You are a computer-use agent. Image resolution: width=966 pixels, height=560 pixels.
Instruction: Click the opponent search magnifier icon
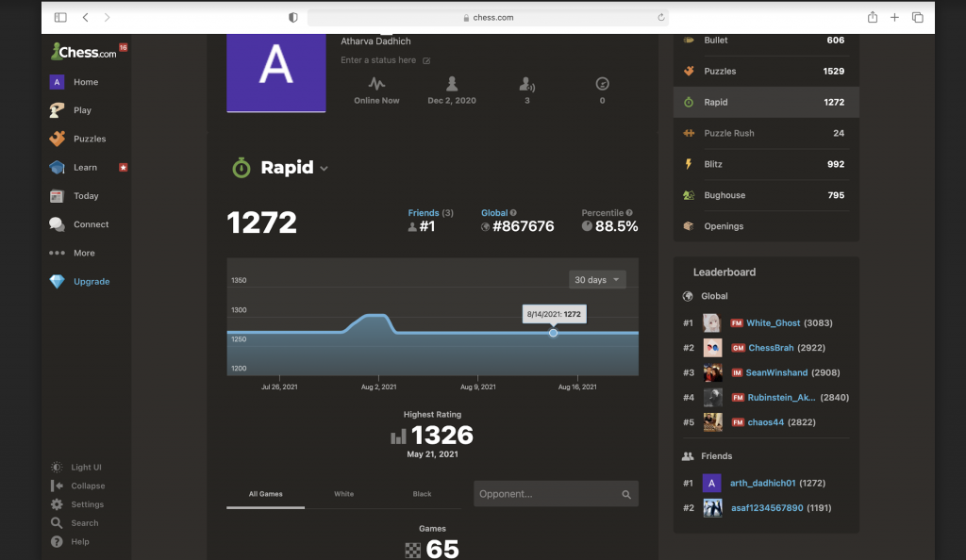click(626, 494)
